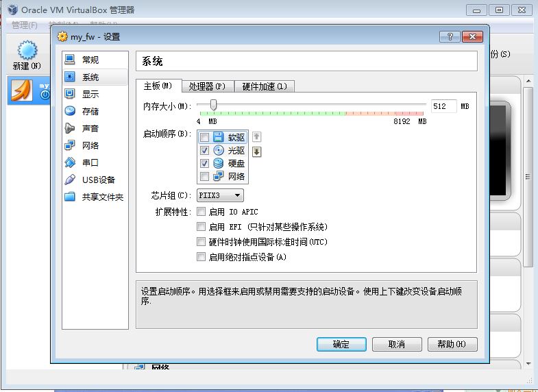Click manager window scrollbar down arrow
This screenshot has width=538, height=392.
pos(528,364)
